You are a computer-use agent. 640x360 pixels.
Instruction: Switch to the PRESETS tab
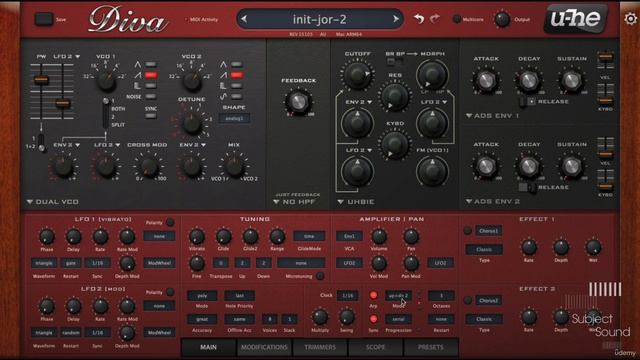click(x=431, y=347)
